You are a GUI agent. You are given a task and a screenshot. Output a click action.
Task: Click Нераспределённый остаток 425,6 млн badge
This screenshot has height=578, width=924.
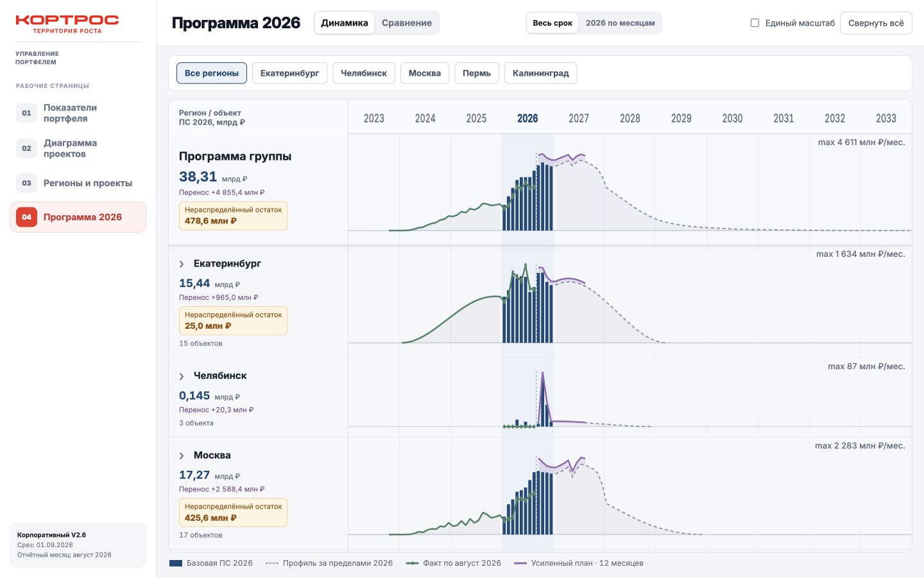[x=233, y=512]
